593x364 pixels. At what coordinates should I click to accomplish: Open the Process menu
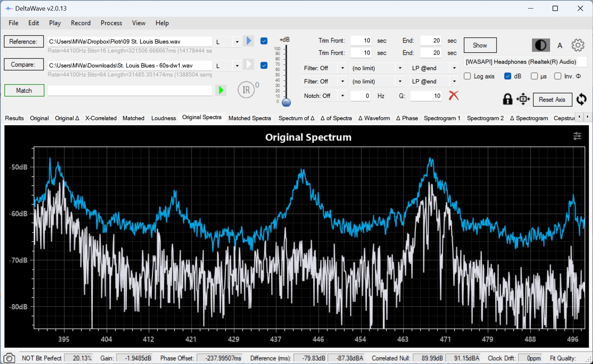111,23
